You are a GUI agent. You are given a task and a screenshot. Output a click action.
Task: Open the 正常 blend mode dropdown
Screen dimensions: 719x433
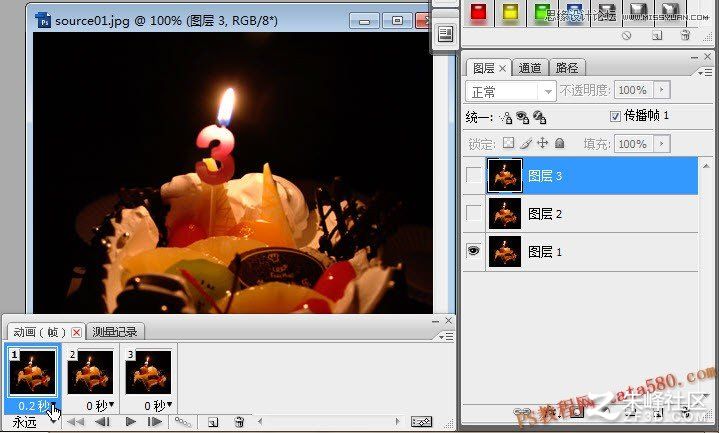click(x=510, y=92)
